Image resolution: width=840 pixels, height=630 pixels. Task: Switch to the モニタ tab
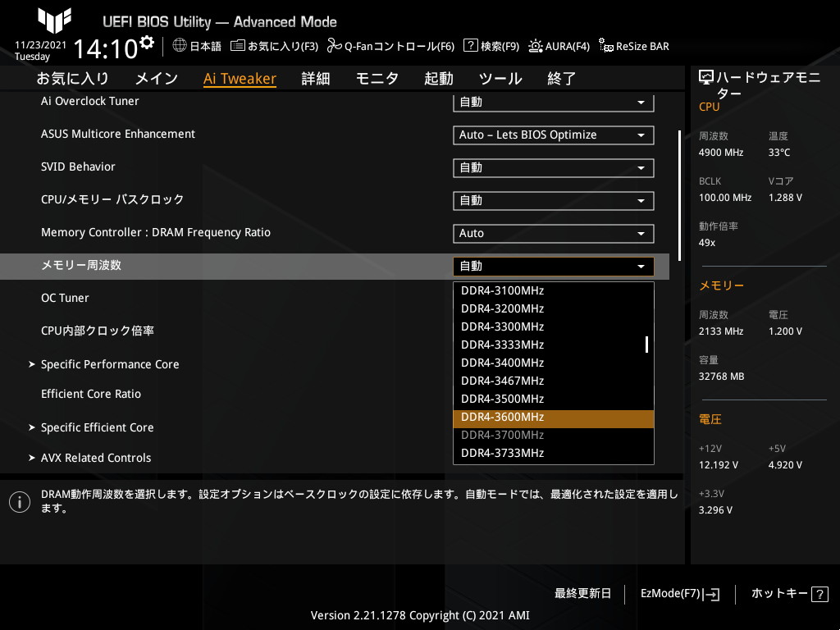377,78
